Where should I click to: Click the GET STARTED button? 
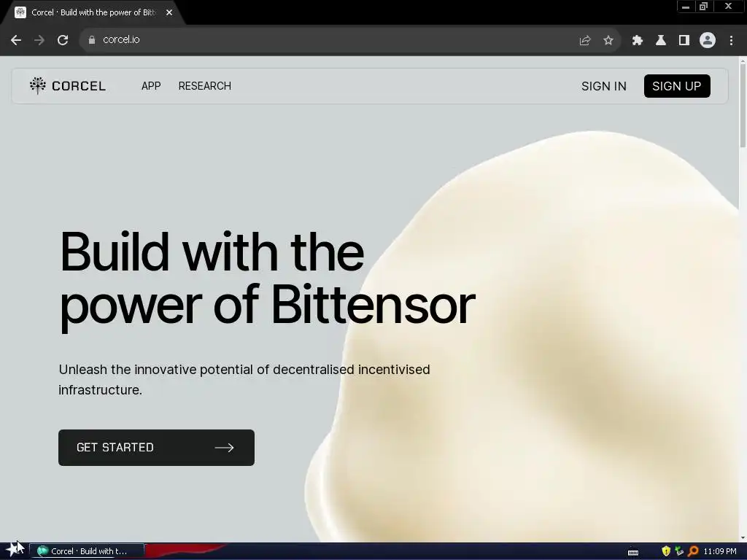point(156,448)
